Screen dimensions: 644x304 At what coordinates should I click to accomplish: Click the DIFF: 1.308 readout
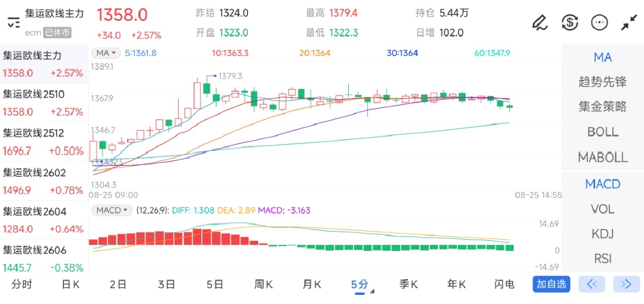tap(194, 210)
